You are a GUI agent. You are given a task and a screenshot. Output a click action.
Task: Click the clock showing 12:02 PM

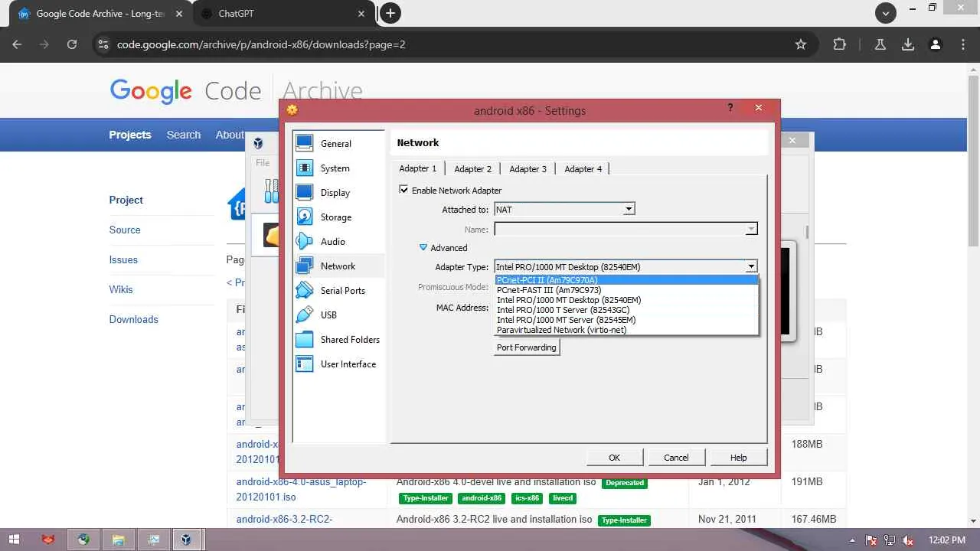coord(946,540)
